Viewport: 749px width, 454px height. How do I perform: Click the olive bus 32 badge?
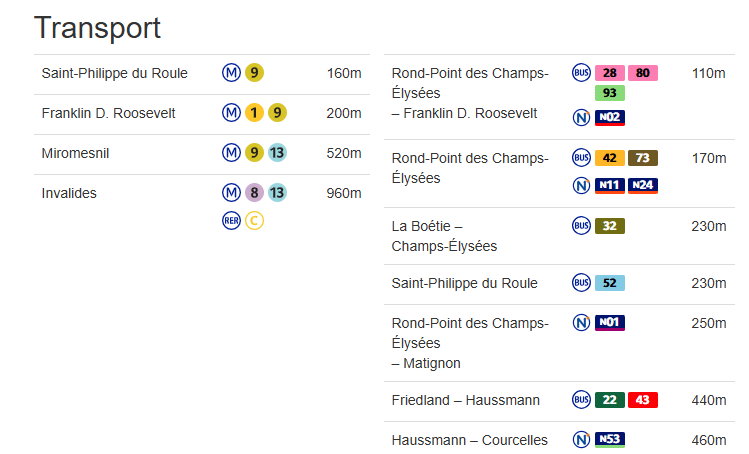[x=610, y=226]
